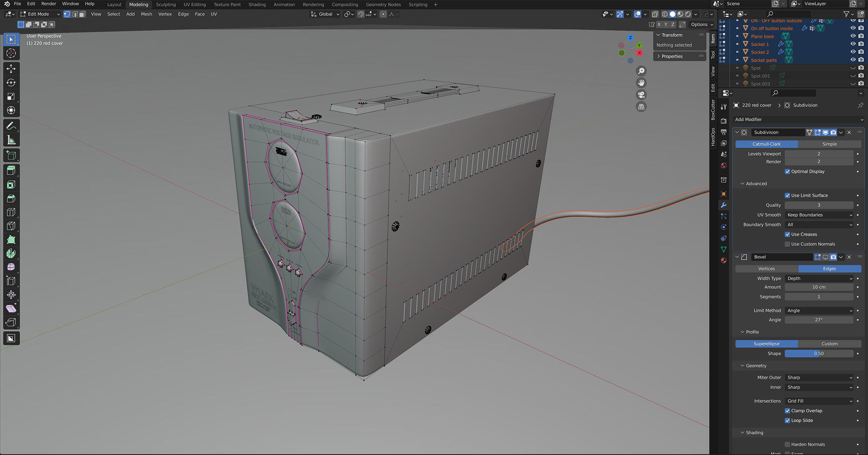Open the Mesh menu in viewport header
The image size is (868, 455).
(146, 14)
